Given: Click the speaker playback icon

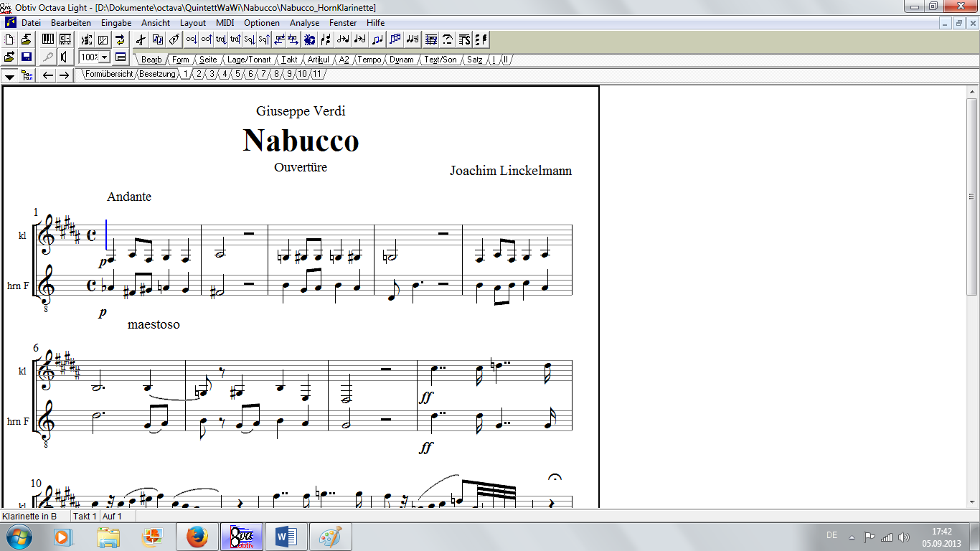Looking at the screenshot, I should [x=64, y=57].
